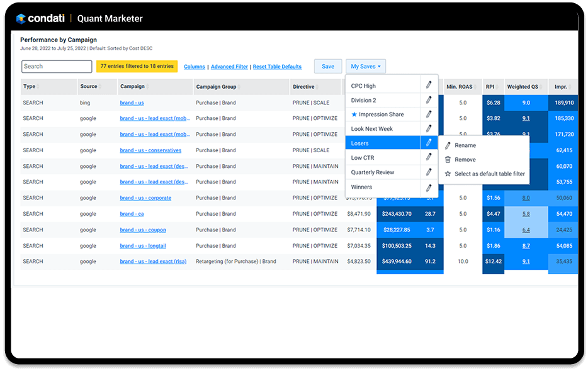Sort by Campaign column arrows
The width and height of the screenshot is (588, 371).
pos(147,87)
